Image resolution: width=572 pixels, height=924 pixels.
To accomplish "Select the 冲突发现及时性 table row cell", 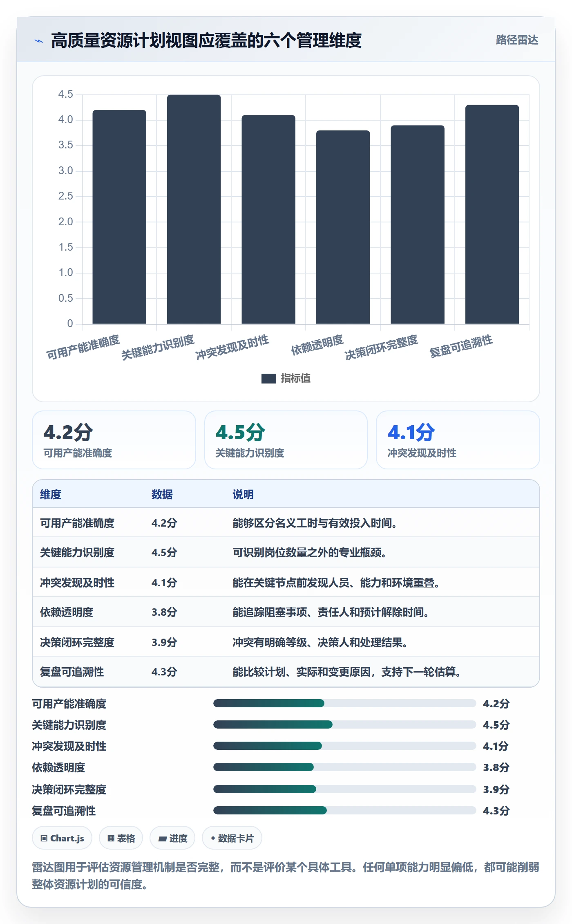I will [x=77, y=583].
